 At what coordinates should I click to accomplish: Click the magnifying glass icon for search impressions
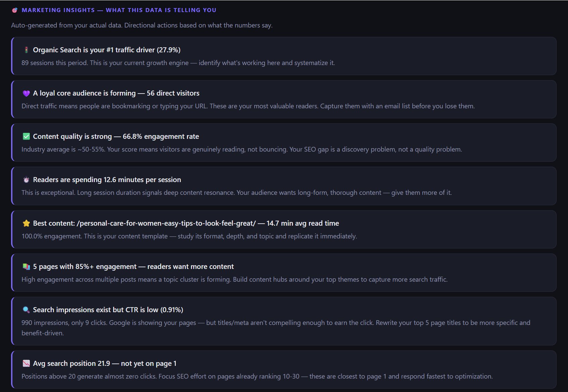(x=26, y=310)
